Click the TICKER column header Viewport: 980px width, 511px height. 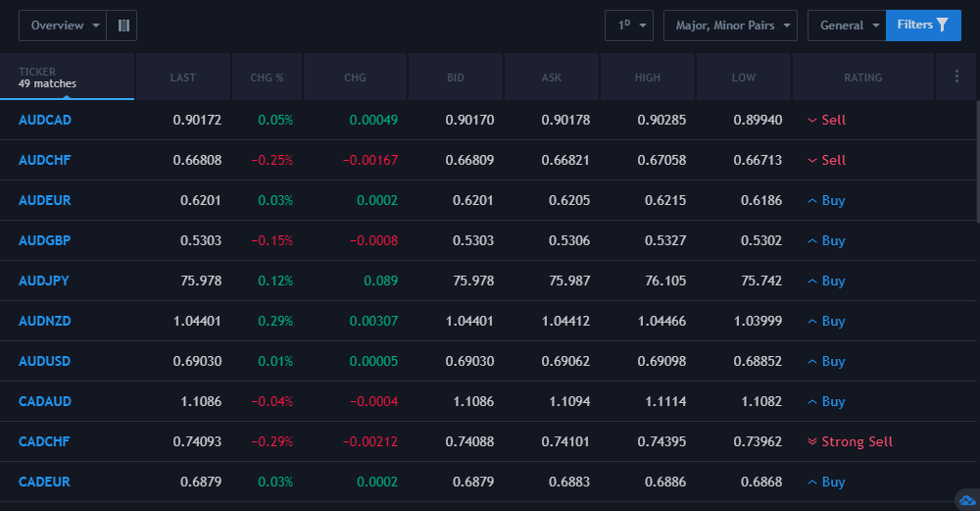point(37,72)
